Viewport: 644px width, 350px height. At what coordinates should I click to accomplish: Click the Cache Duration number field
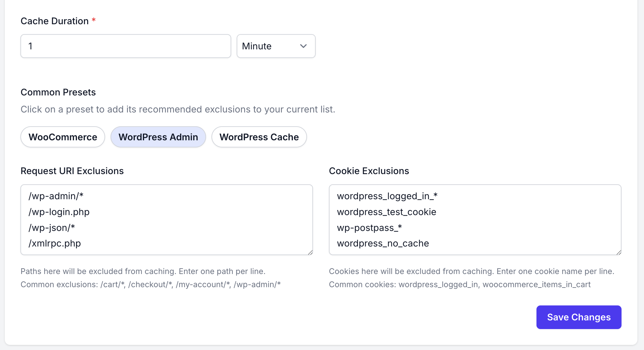[x=126, y=46]
